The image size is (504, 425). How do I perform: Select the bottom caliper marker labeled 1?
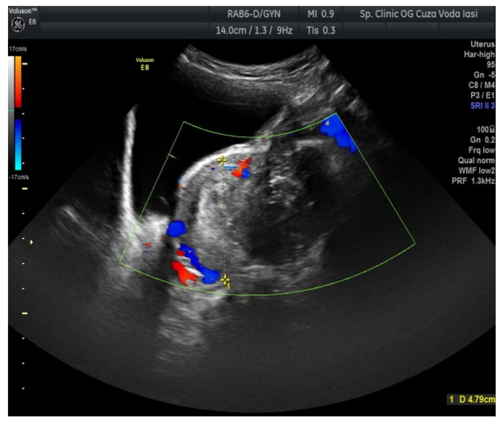(x=226, y=280)
